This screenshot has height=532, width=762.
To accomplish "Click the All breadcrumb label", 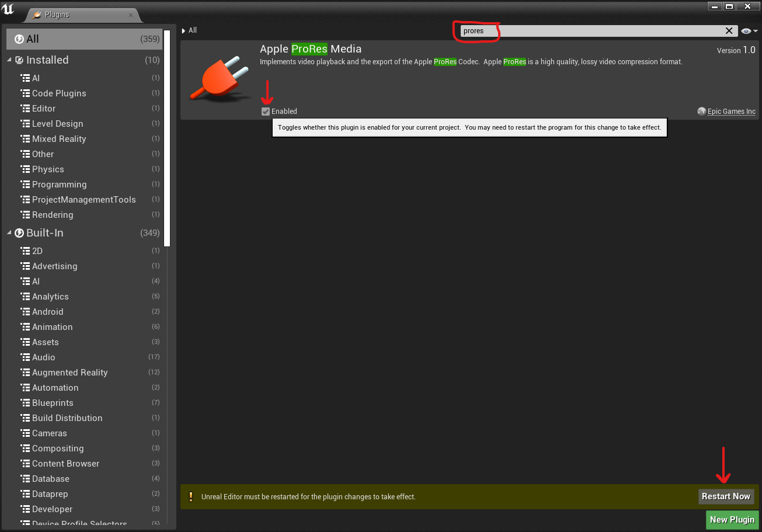I will (193, 30).
